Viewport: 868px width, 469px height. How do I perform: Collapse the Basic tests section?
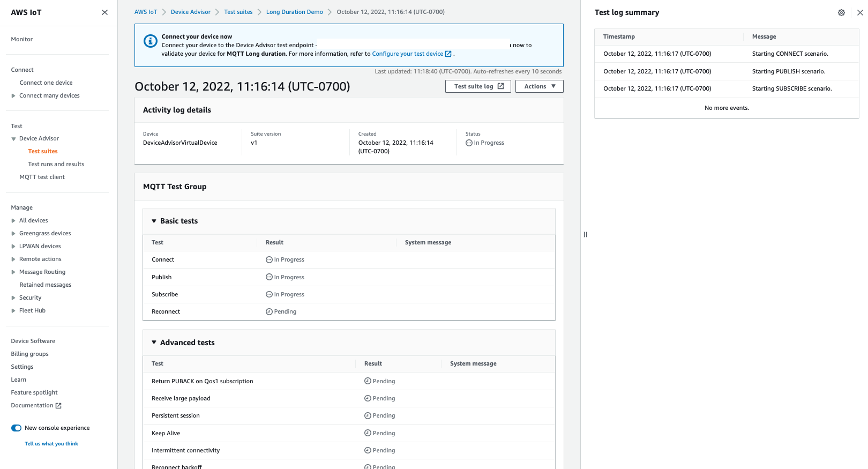(154, 221)
